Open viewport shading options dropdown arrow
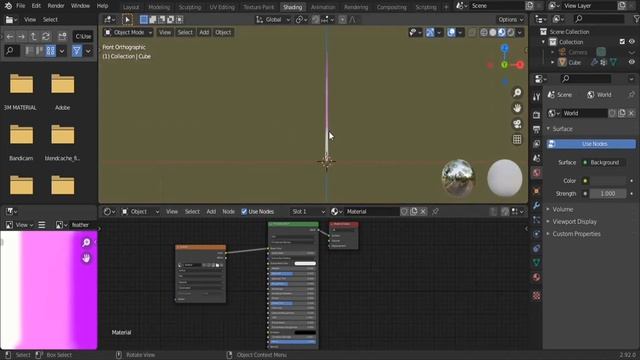Viewport: 640px width, 360px height. pyautogui.click(x=520, y=33)
